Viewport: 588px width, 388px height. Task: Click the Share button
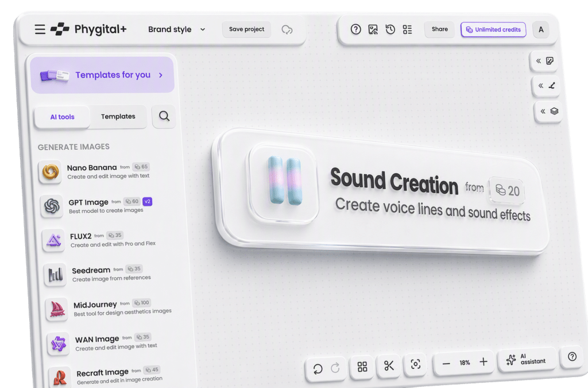click(x=439, y=29)
